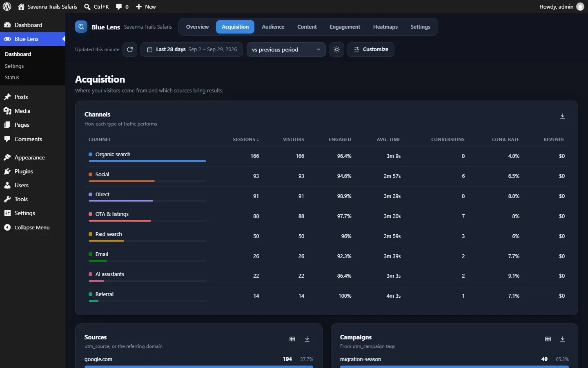
Task: Sort the table by Sessions column
Action: (246, 139)
